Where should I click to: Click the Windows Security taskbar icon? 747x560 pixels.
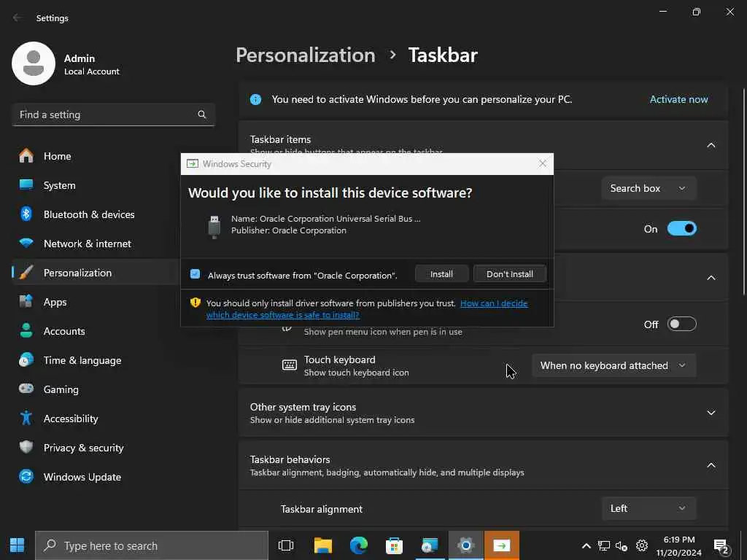pos(502,545)
